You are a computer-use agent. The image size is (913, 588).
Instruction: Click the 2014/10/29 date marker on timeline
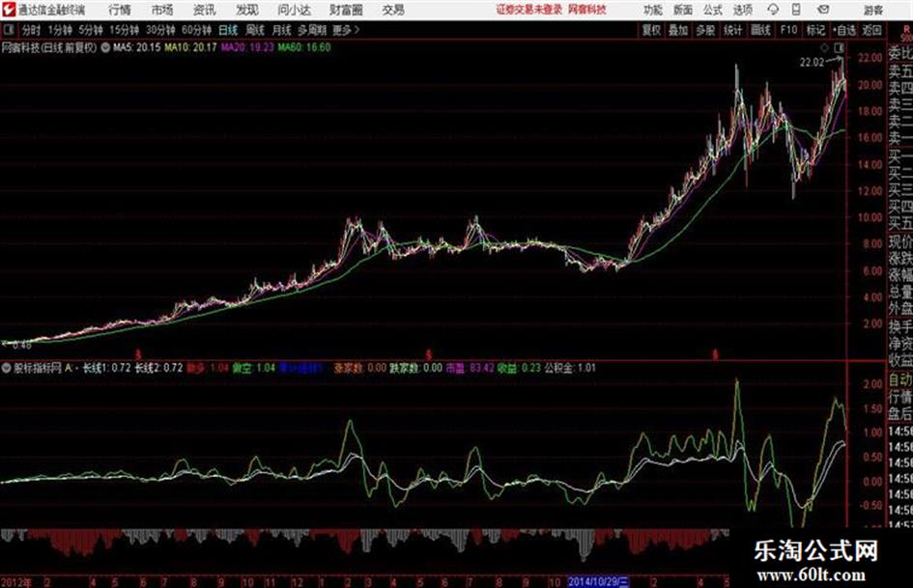pyautogui.click(x=598, y=581)
